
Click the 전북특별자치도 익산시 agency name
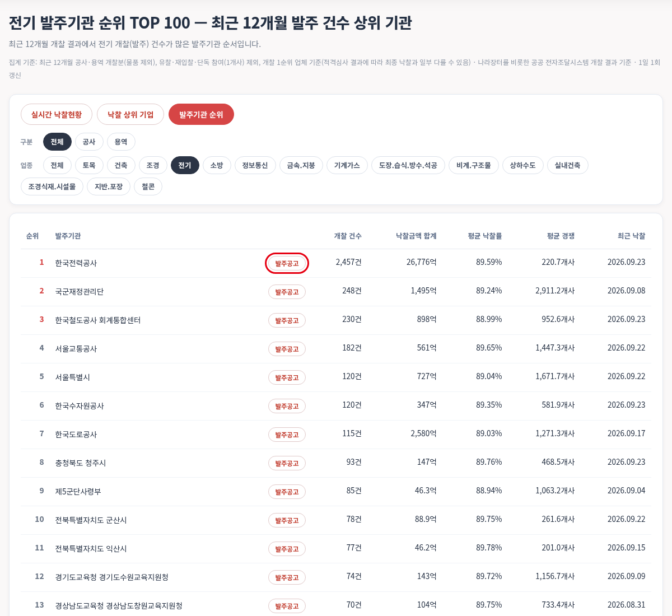pyautogui.click(x=91, y=548)
